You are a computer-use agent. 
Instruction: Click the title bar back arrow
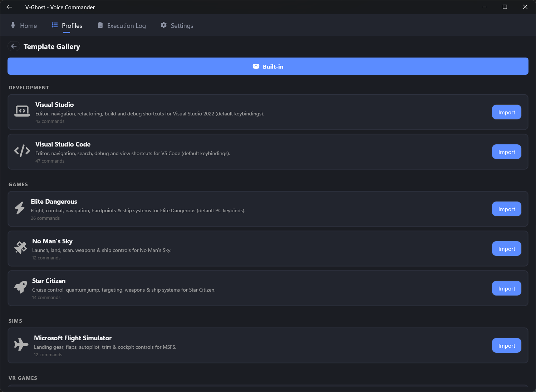pos(9,7)
